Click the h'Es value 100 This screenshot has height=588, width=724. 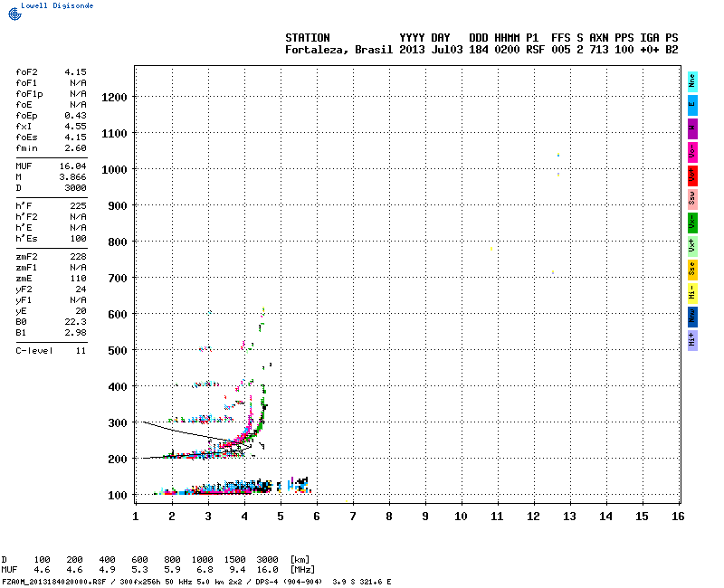(x=78, y=239)
